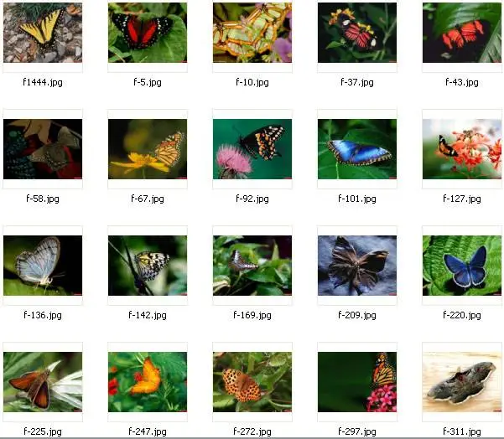Open the f-5.jpg red butterfly thumbnail

[148, 33]
